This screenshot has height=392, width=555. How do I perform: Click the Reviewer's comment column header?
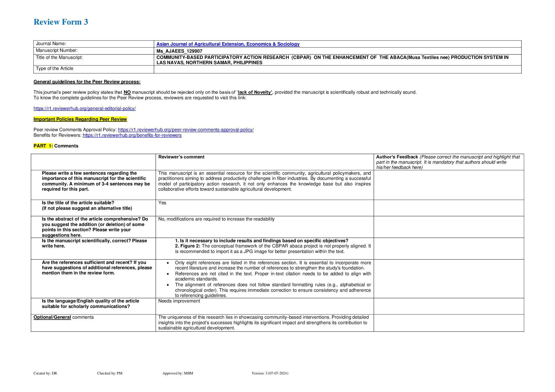click(x=181, y=157)
